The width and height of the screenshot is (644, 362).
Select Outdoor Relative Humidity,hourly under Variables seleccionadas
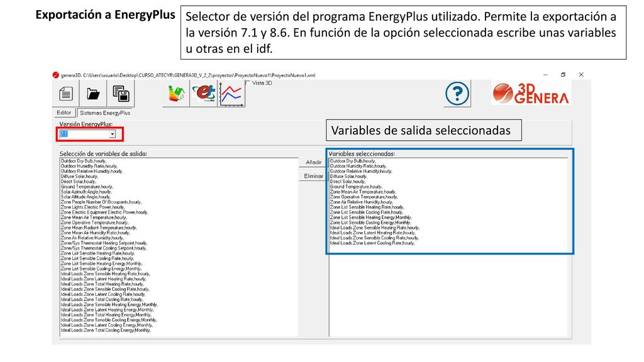[x=361, y=171]
